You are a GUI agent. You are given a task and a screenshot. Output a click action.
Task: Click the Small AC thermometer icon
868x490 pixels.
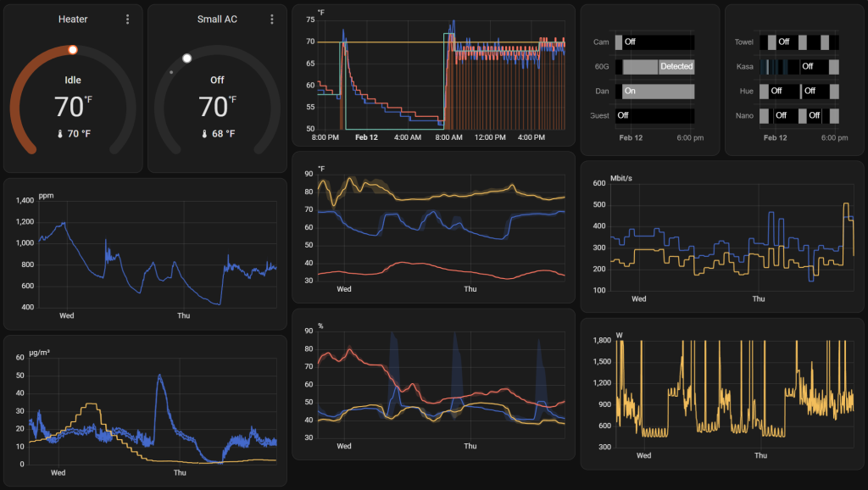[204, 134]
